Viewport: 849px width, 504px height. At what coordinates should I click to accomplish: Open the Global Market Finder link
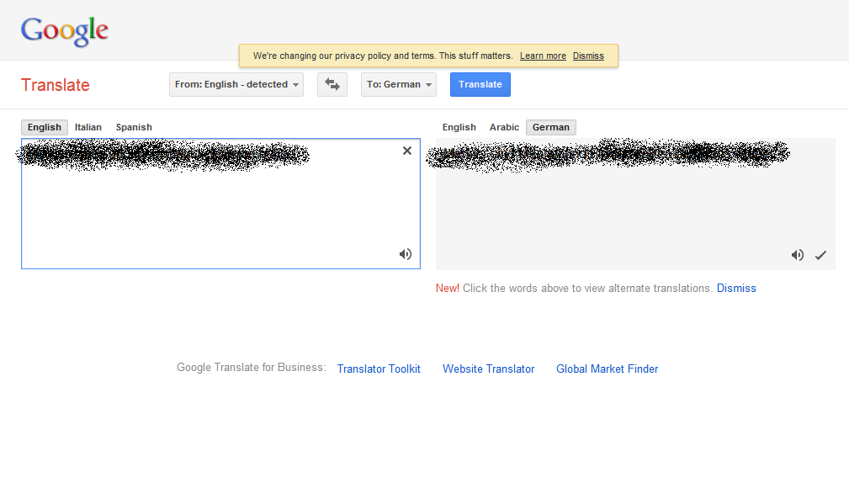click(x=607, y=369)
